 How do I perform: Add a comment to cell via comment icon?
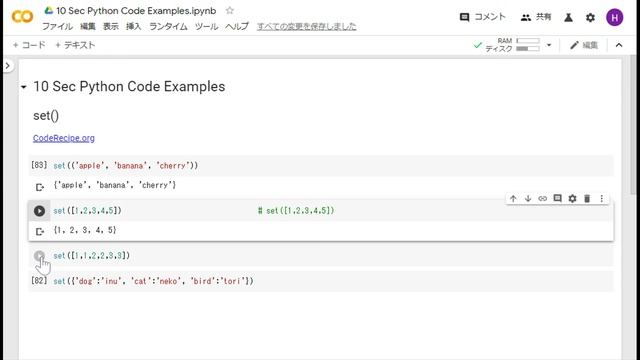pos(557,198)
